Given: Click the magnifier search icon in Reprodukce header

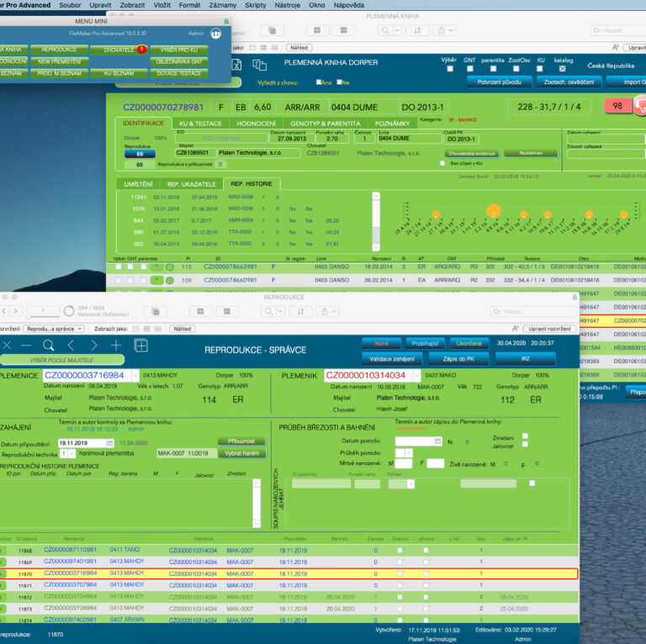Looking at the screenshot, I should click(x=48, y=346).
